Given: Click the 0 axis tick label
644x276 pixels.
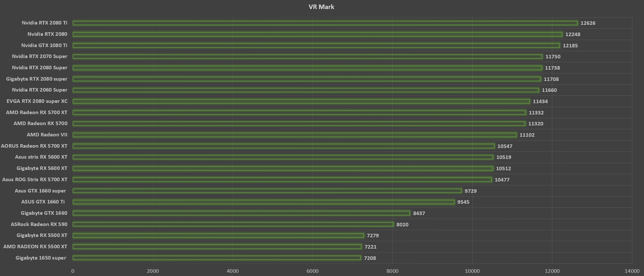Looking at the screenshot, I should click(73, 271).
